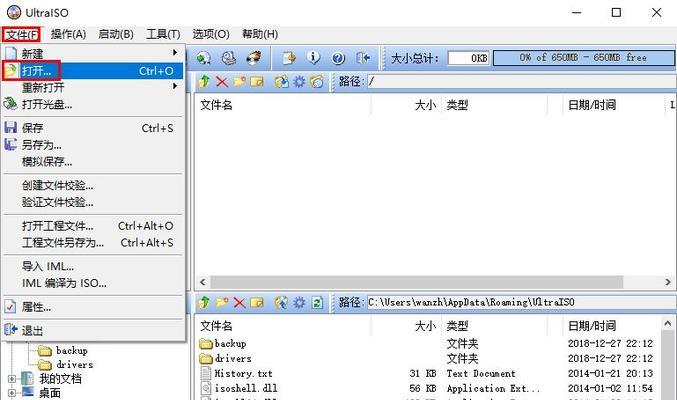Screen dimensions: 677x400
Task: Choose 退出 from the file menu
Action: click(x=93, y=330)
